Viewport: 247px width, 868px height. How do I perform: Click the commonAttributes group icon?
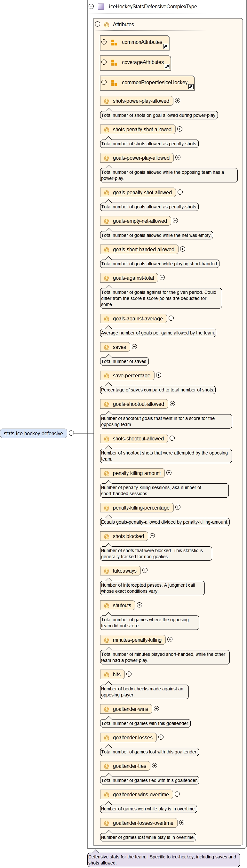pyautogui.click(x=114, y=43)
